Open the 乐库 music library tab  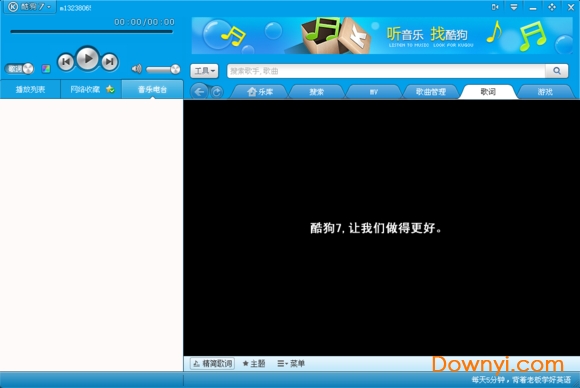tap(260, 92)
